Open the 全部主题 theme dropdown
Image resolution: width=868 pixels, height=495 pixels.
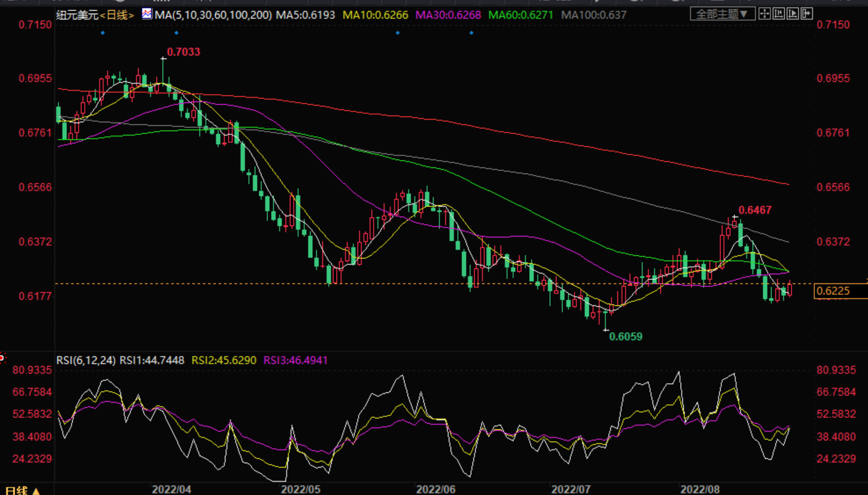pos(722,14)
